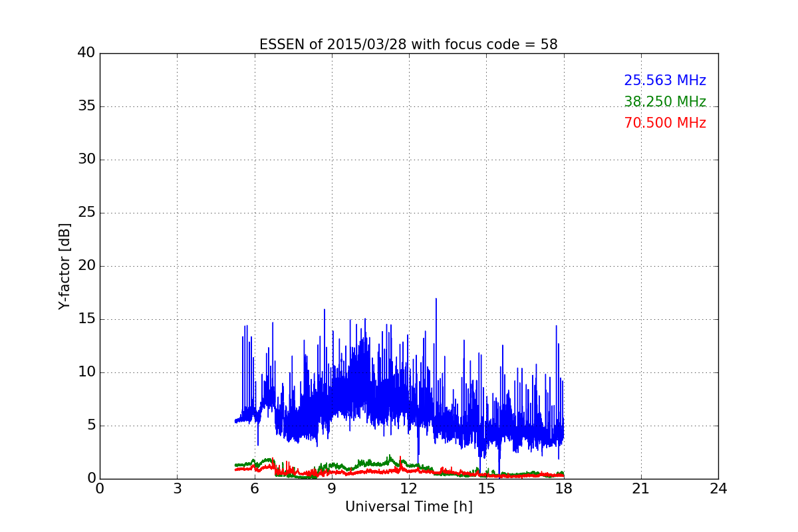
Task: Click the x-axis tick label '24'
Action: (718, 489)
